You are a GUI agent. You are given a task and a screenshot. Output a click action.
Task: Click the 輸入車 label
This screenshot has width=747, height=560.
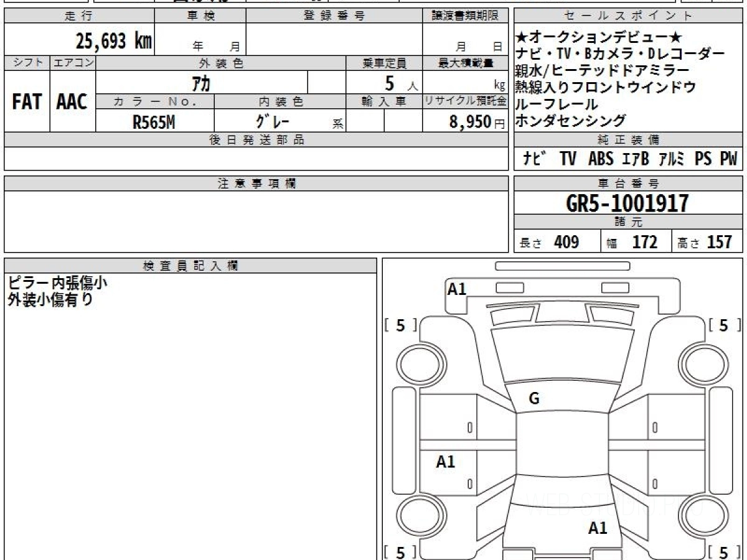[x=384, y=101]
